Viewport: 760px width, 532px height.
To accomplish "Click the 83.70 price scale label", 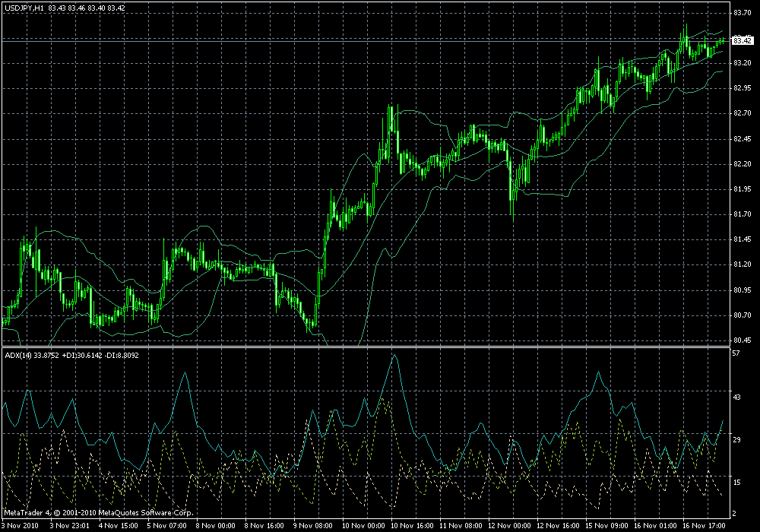I will (x=742, y=13).
